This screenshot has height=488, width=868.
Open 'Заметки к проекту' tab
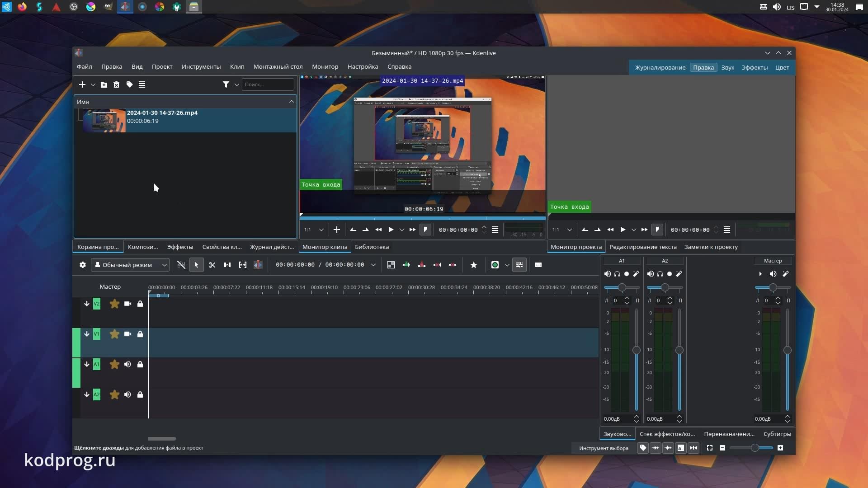coord(711,247)
